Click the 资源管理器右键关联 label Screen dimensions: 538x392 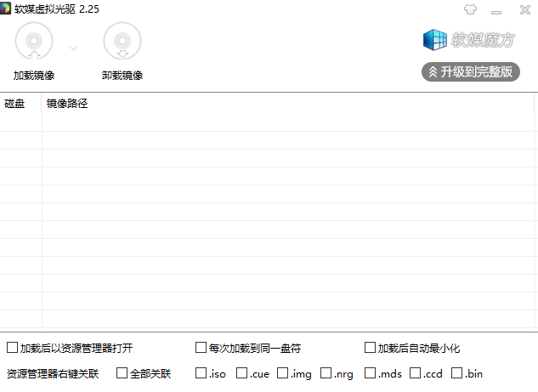click(x=53, y=373)
